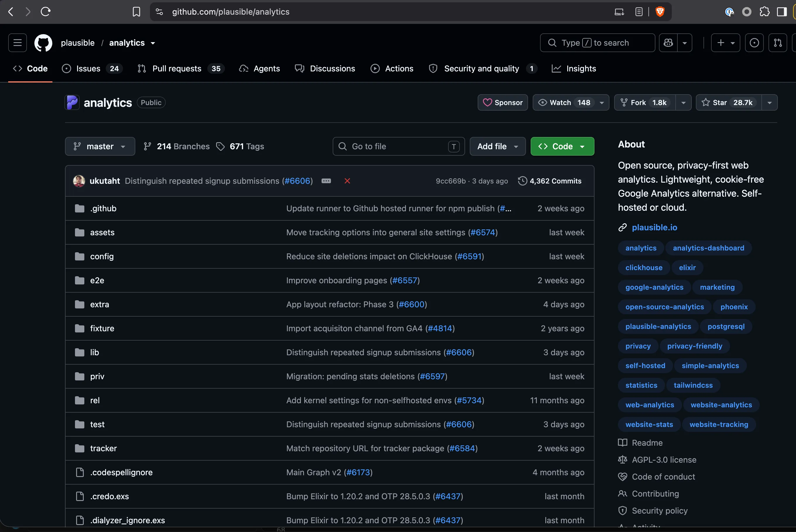The image size is (796, 532).
Task: Bookmark this page with the bookmark icon
Action: pos(136,12)
